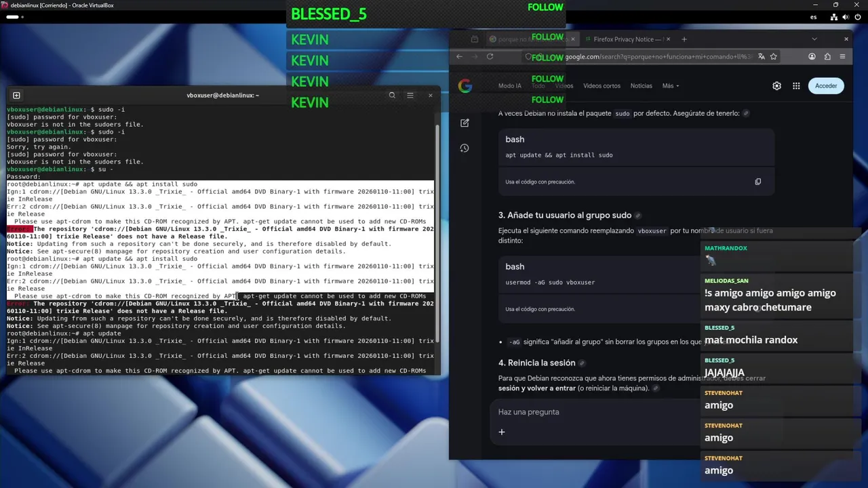The width and height of the screenshot is (868, 488).
Task: Click the Acceder sign-in button
Action: 826,86
